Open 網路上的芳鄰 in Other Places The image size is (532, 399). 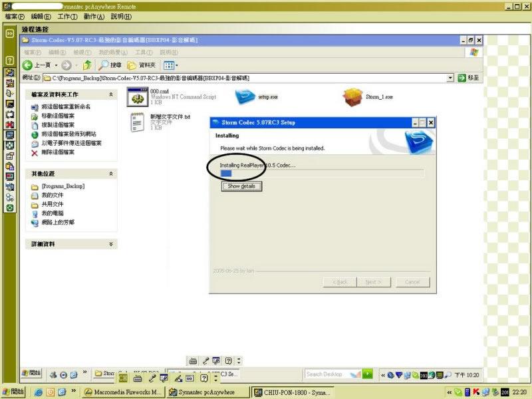[58, 223]
